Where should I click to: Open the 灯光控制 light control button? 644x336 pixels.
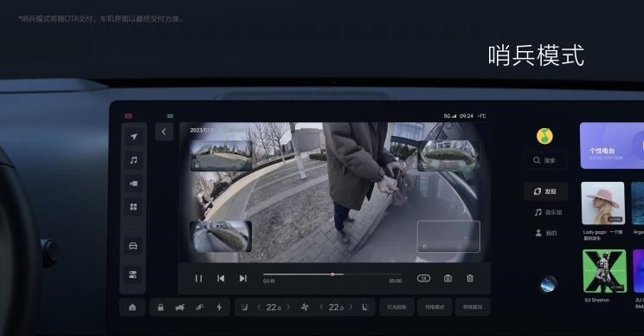coord(396,307)
